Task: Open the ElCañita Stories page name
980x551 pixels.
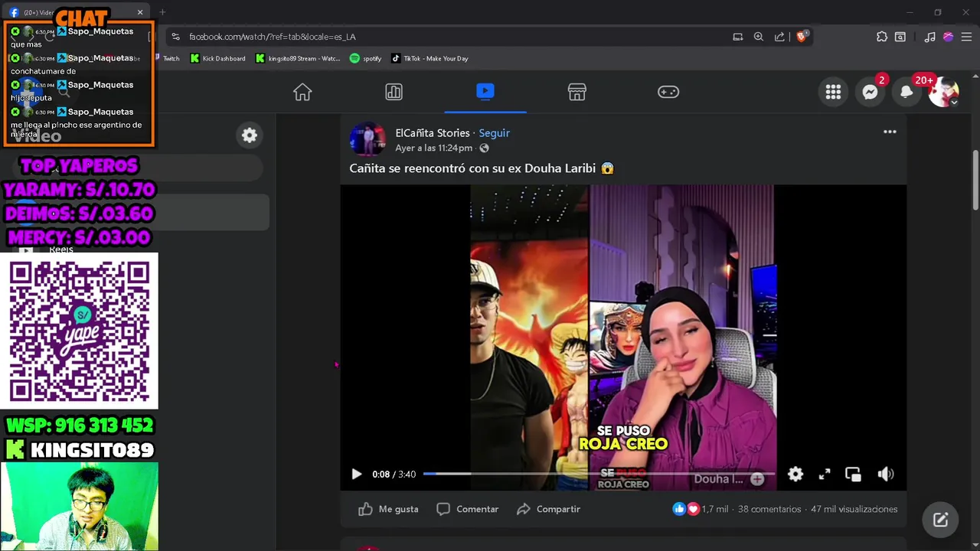Action: (x=432, y=133)
